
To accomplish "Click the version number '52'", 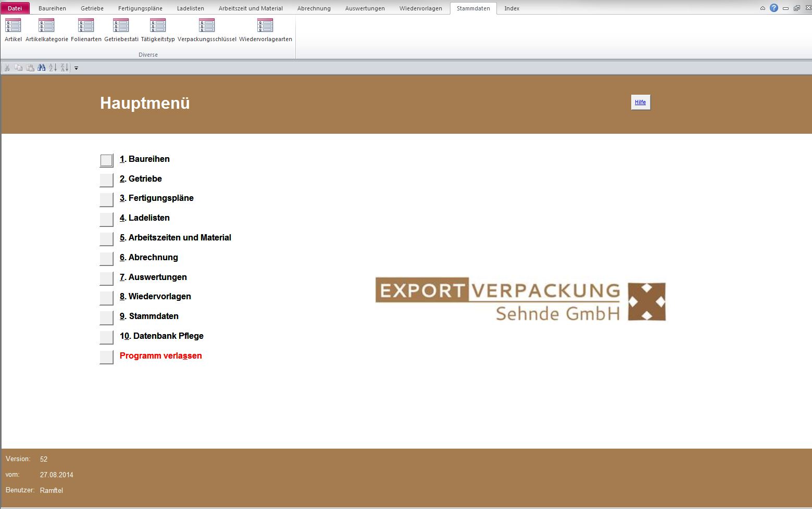I will click(44, 460).
